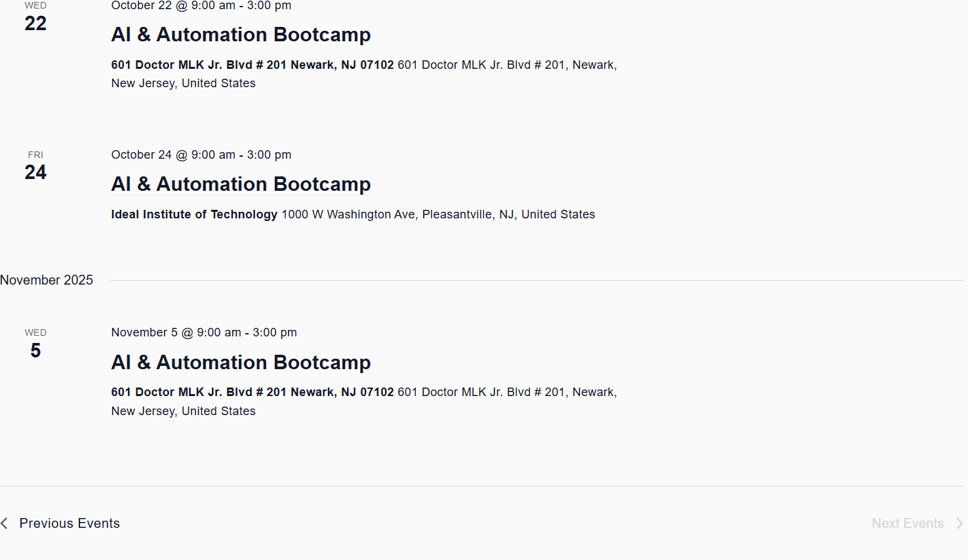Click the FRI 24 date tag
This screenshot has height=560, width=968.
coord(35,167)
